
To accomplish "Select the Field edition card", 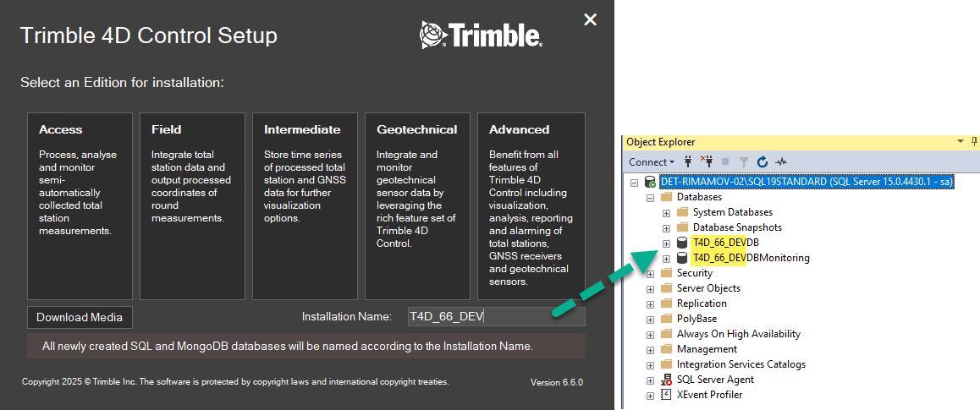I will click(x=192, y=206).
